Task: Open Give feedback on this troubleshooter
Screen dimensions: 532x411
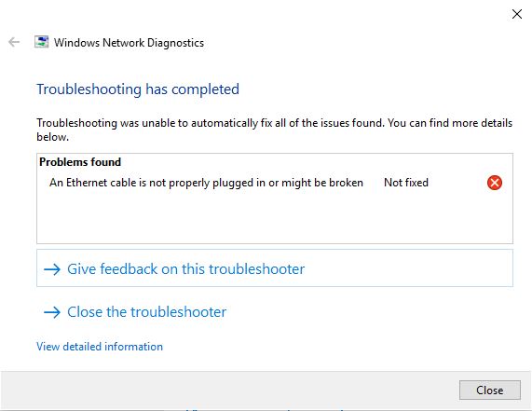Action: 275,268
